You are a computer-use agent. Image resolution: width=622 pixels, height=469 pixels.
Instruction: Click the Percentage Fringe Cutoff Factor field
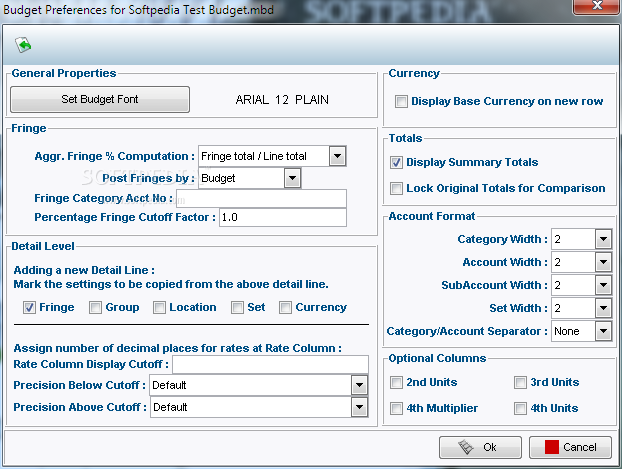click(x=283, y=217)
